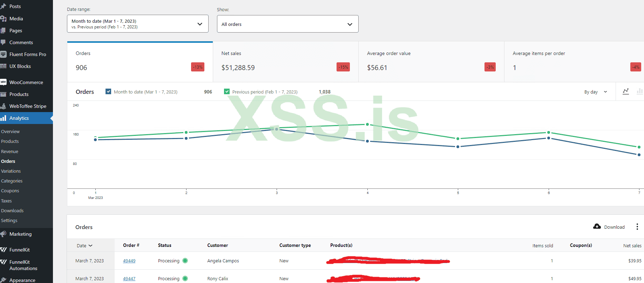Open the Revenue analytics report

[9, 151]
